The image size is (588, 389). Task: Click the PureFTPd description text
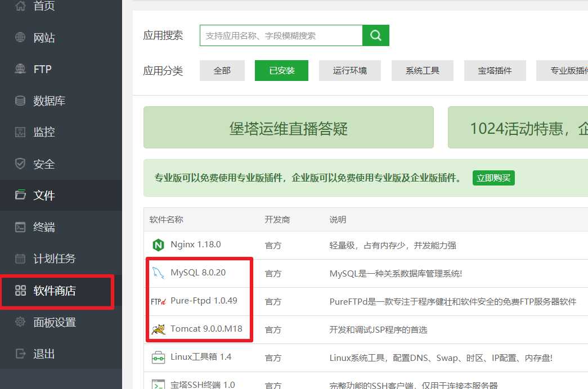coord(452,302)
